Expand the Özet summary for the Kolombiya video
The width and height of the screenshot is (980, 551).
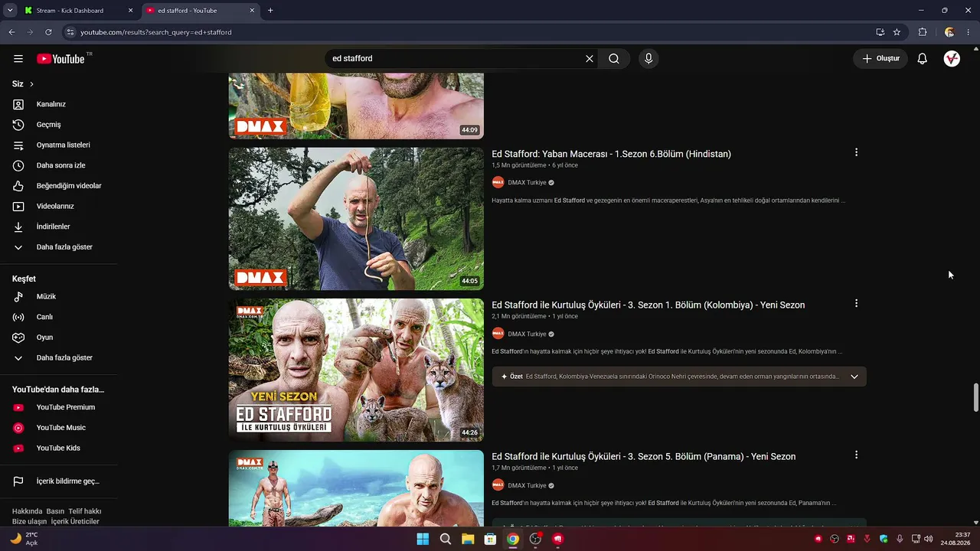pyautogui.click(x=854, y=377)
